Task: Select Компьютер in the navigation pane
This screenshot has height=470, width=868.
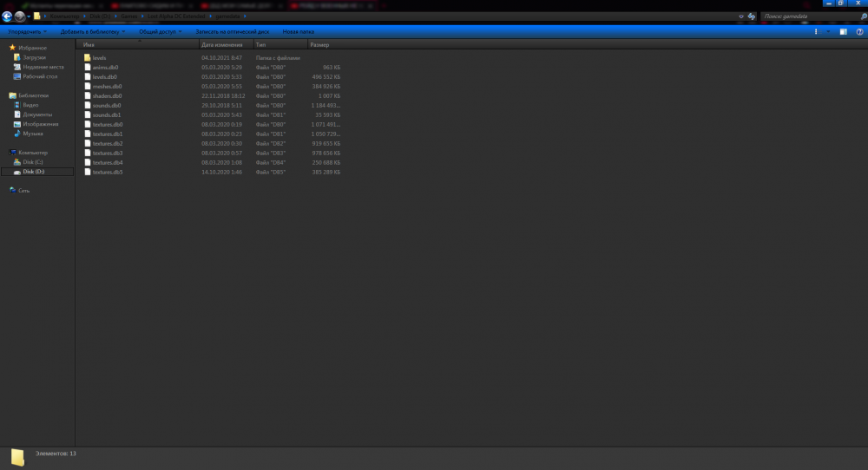Action: click(x=33, y=153)
